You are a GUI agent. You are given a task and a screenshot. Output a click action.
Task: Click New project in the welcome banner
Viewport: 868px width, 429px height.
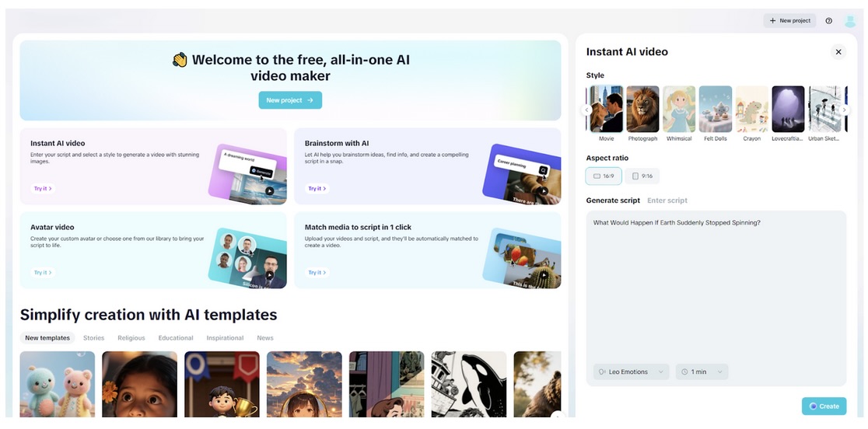(290, 100)
